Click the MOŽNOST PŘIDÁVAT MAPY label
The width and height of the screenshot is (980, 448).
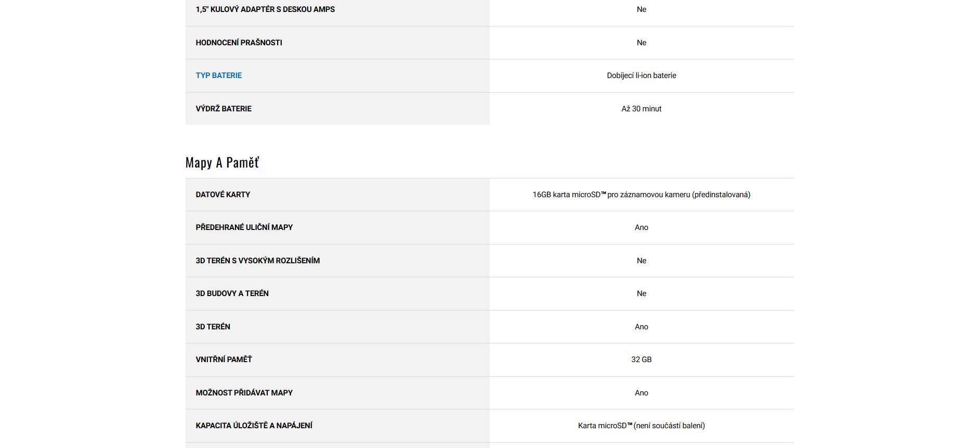(244, 393)
